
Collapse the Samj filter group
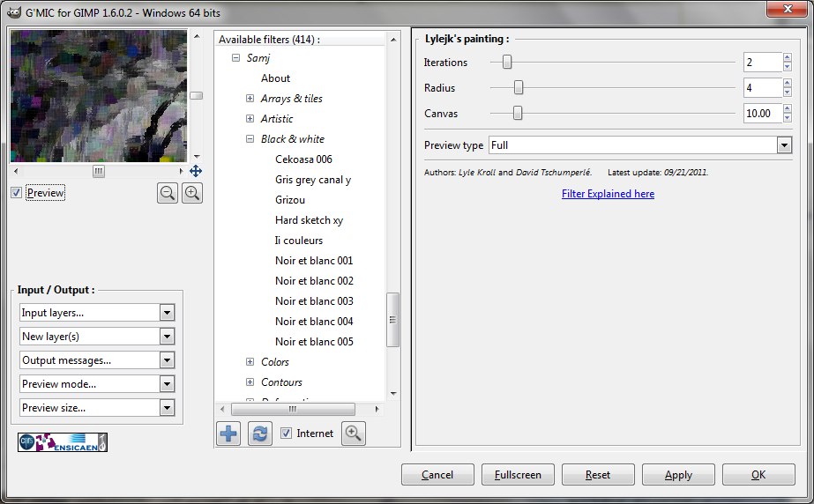235,58
